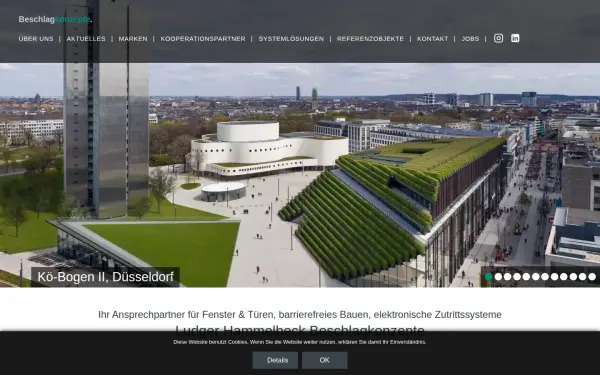The image size is (600, 375).
Task: Select the fifth slideshow dot
Action: pos(526,276)
